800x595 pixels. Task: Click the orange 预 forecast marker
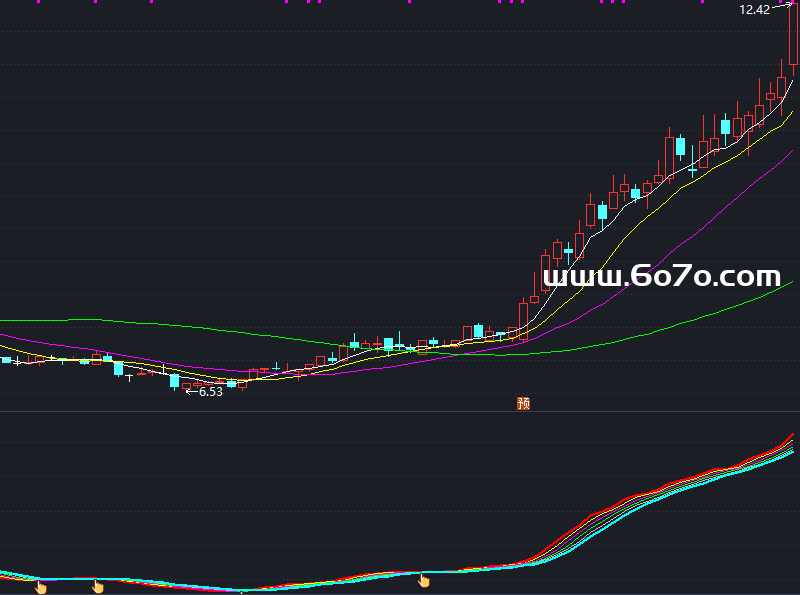[x=523, y=404]
